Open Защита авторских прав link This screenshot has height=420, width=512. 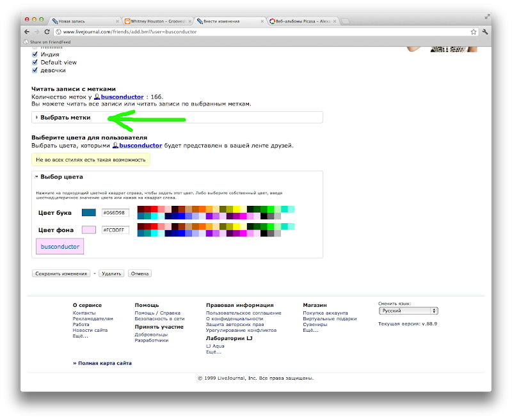[x=235, y=325]
